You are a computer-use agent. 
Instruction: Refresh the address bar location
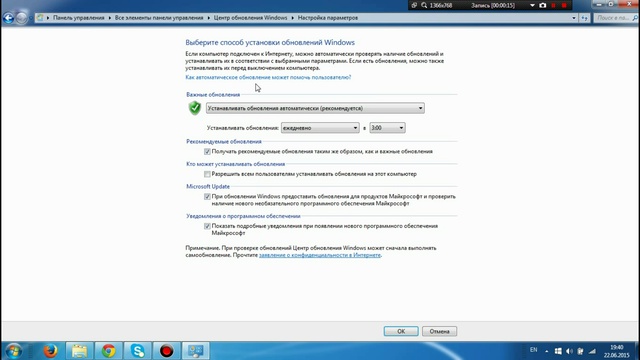pos(584,18)
